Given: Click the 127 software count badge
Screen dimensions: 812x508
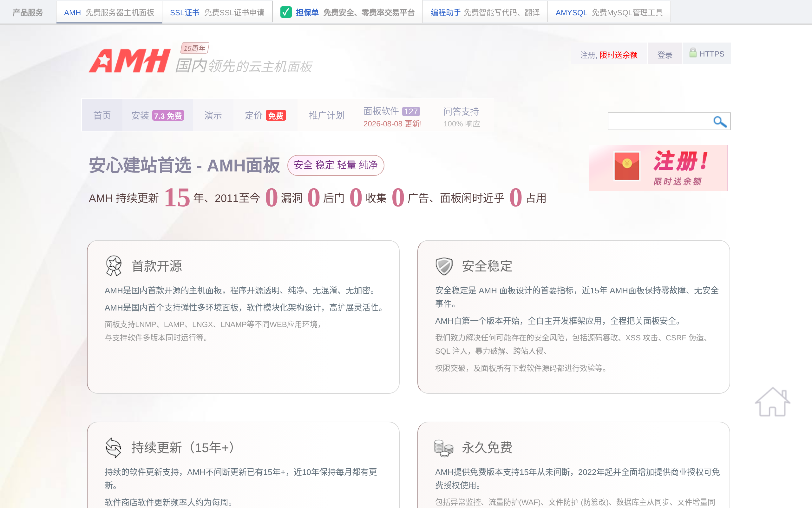Looking at the screenshot, I should point(411,111).
